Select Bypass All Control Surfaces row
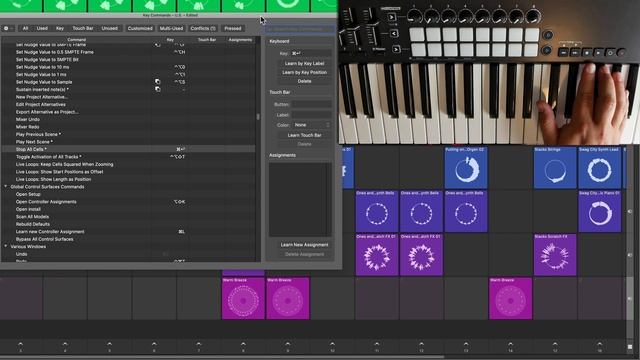The width and height of the screenshot is (640, 360). pos(128,239)
